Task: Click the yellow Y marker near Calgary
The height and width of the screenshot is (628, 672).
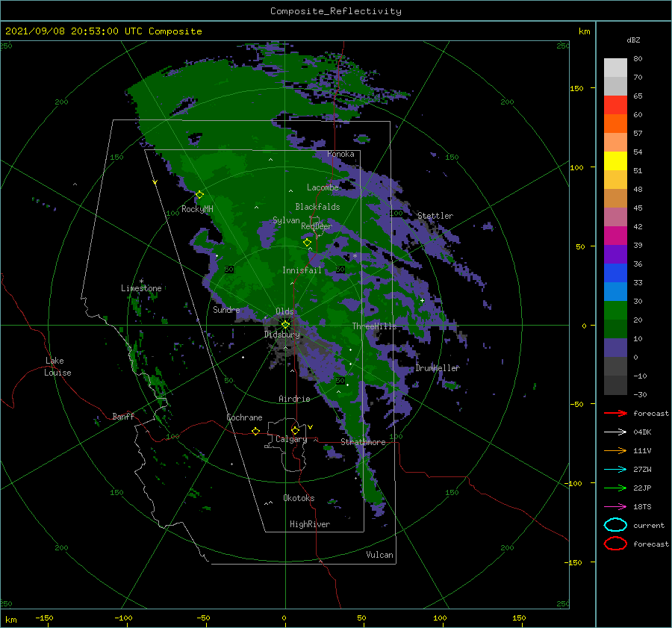Action: coord(310,427)
